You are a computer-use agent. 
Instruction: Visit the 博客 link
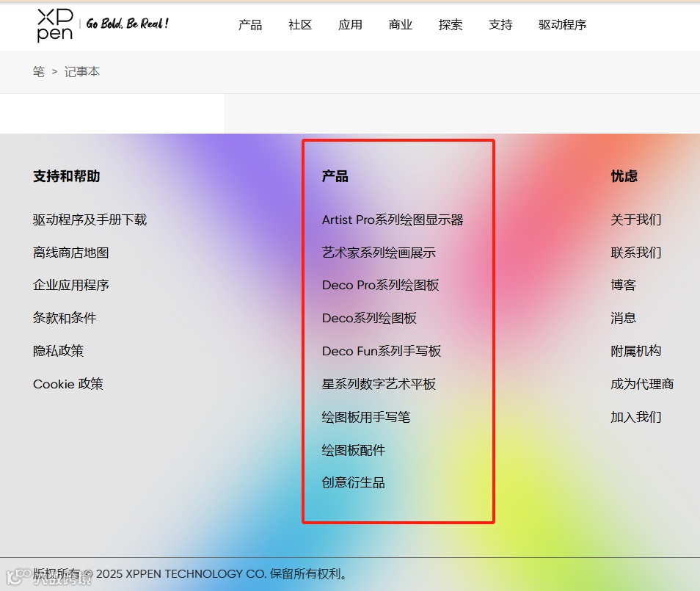(623, 285)
